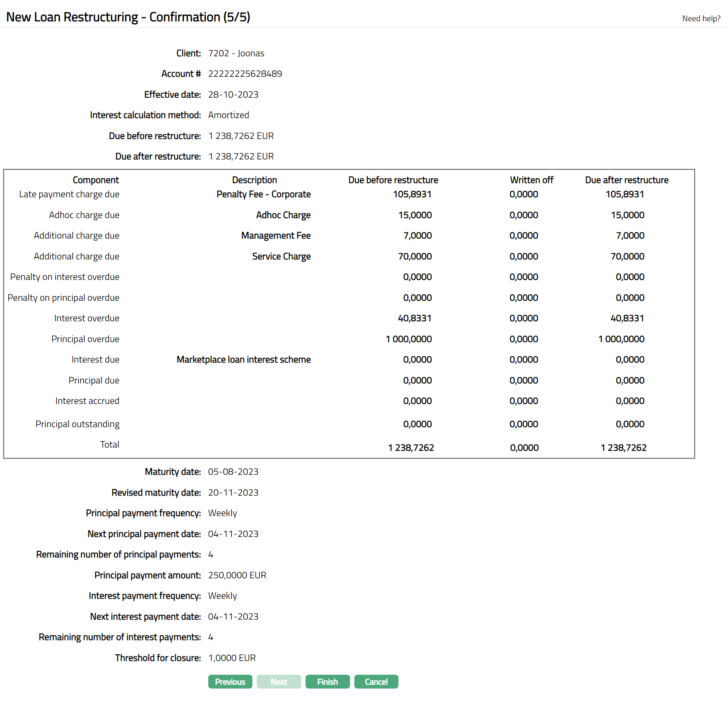Click the Service Charge description cell
728x709 pixels.
[281, 256]
